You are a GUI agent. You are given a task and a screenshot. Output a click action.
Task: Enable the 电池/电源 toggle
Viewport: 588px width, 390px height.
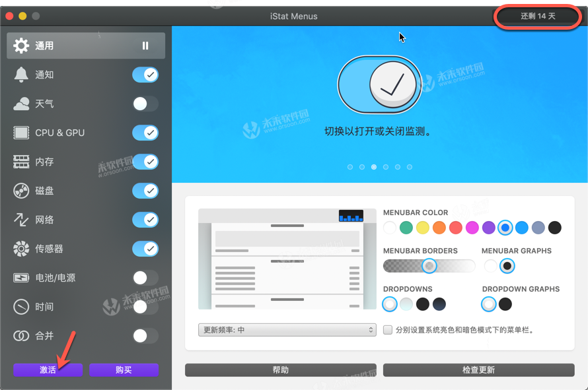pyautogui.click(x=145, y=278)
